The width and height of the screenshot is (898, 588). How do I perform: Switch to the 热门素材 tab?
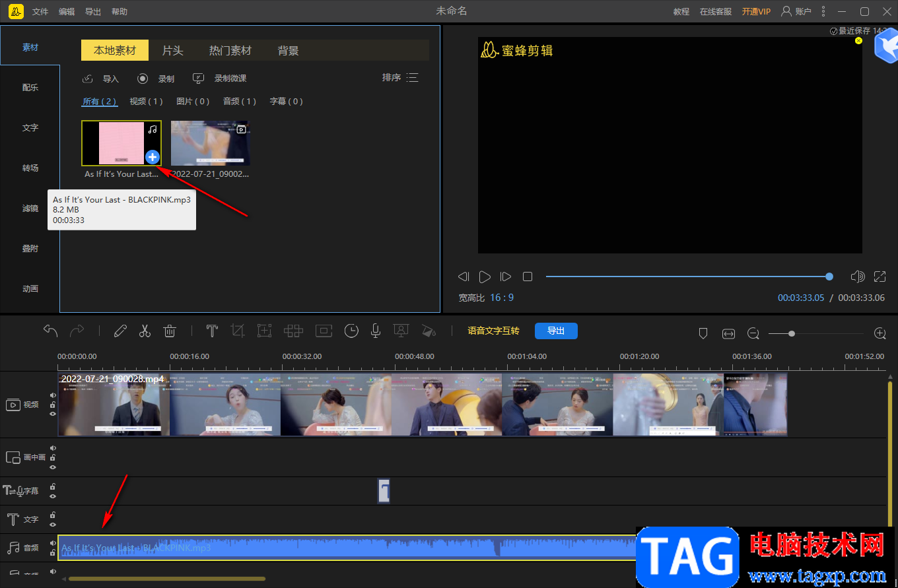(x=230, y=50)
